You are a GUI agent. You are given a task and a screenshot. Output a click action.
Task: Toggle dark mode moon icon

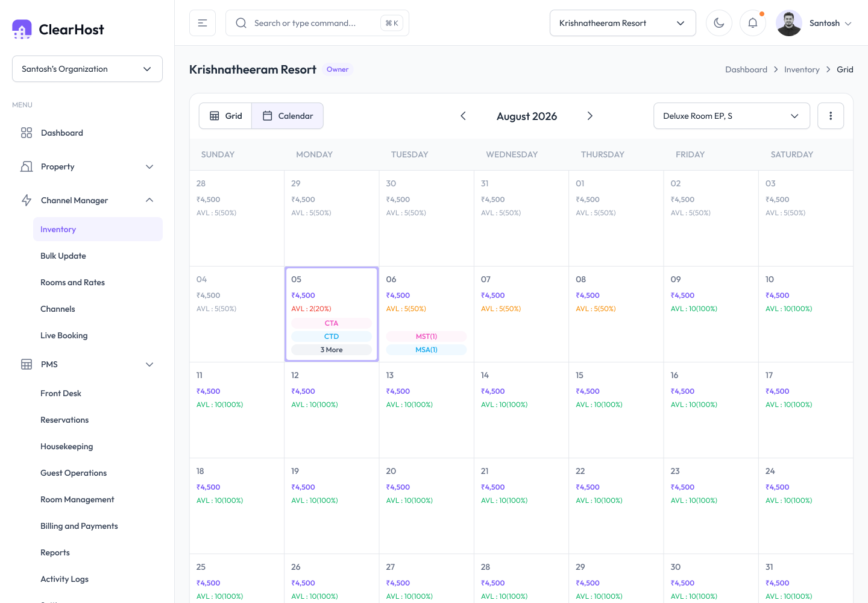tap(719, 23)
